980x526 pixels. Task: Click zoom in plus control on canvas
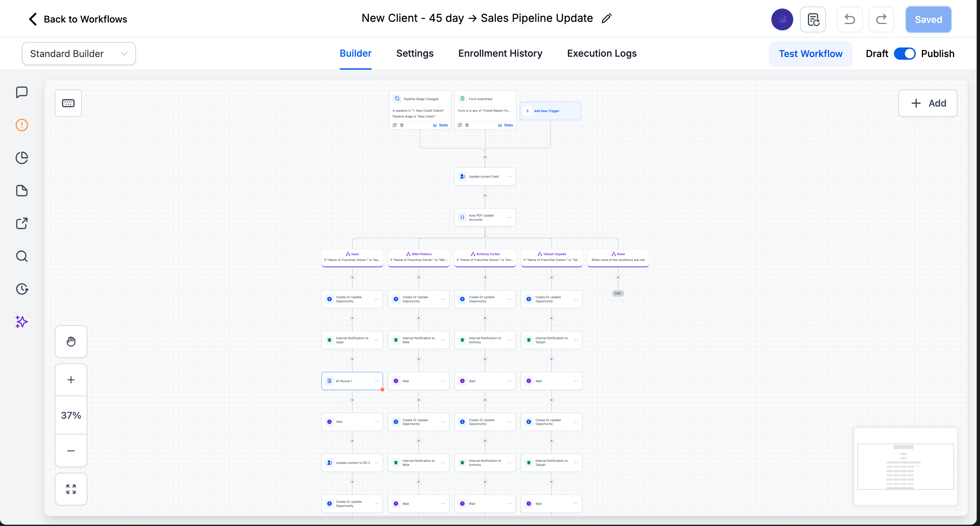pos(71,379)
